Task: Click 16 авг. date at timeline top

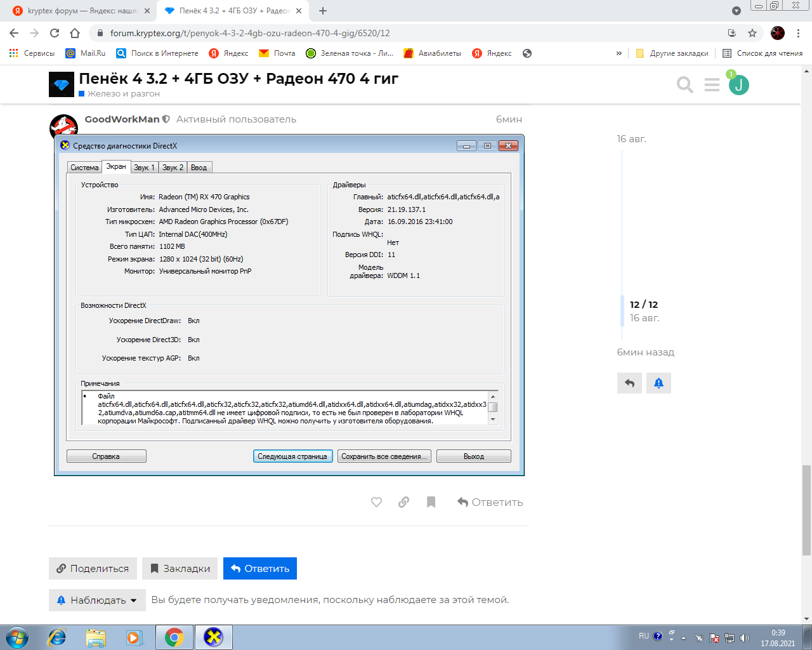Action: click(632, 138)
